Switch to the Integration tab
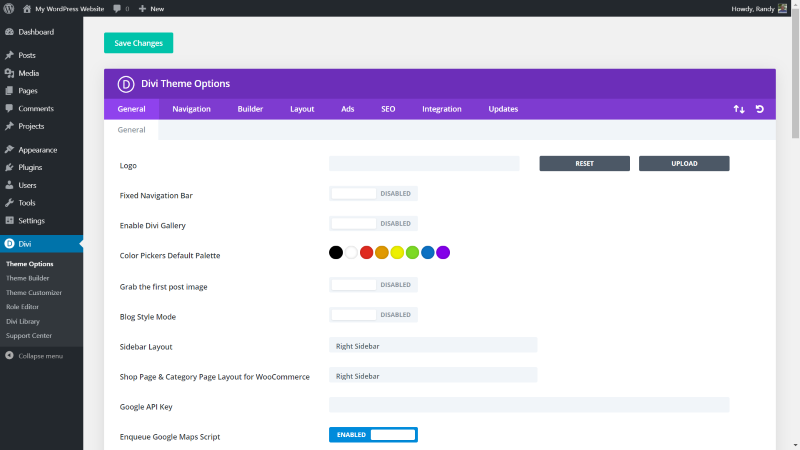800x450 pixels. coord(442,109)
